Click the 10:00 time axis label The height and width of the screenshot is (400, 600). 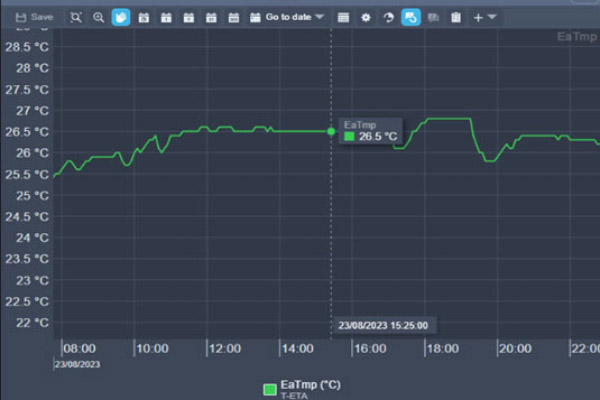pyautogui.click(x=152, y=349)
